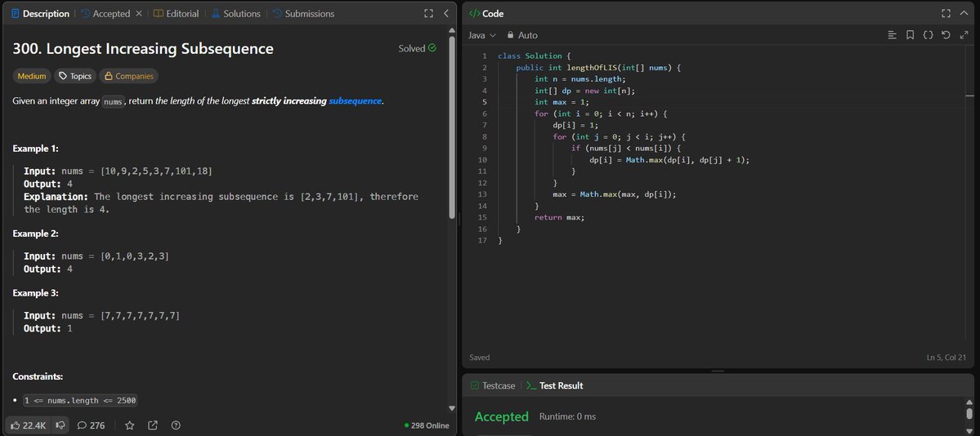Click the scroll-up arrow of the description panel
Viewport: 980px width, 436px height.
coord(452,30)
